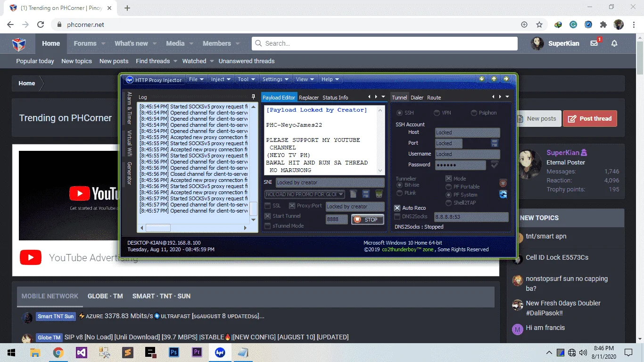Select the VPN radio button
This screenshot has width=644, height=362.
(x=437, y=113)
